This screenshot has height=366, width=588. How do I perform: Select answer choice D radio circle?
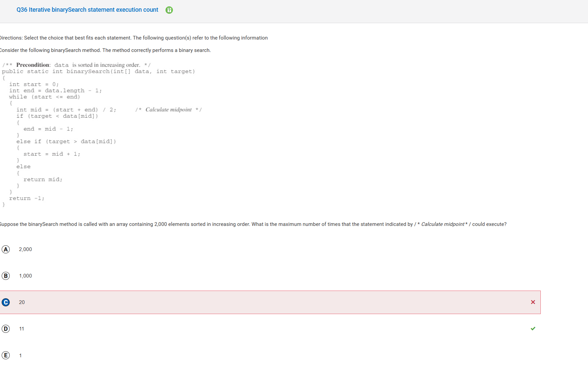click(6, 329)
